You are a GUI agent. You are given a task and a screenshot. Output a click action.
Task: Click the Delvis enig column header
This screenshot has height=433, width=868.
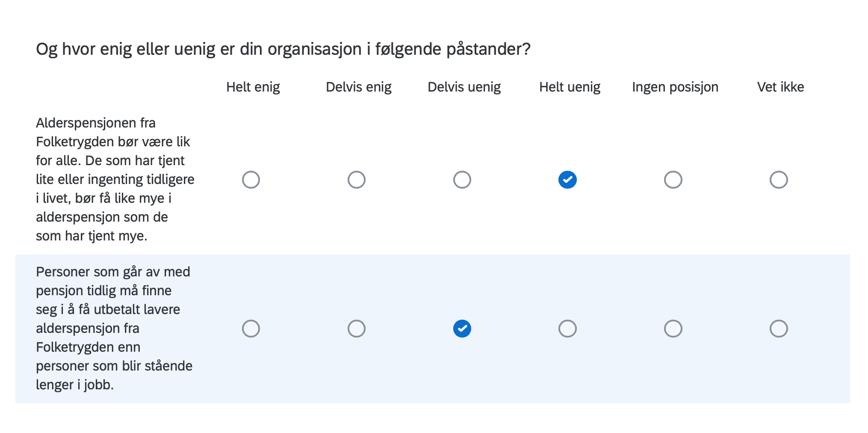358,87
